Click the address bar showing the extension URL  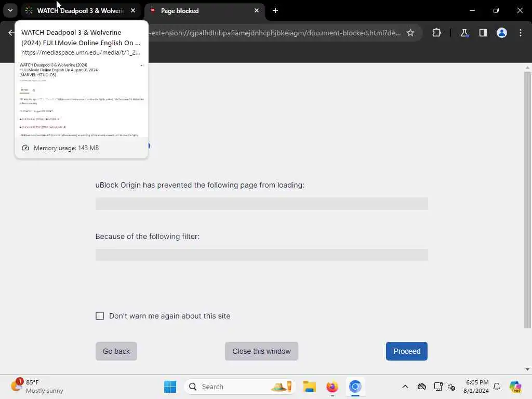click(275, 33)
